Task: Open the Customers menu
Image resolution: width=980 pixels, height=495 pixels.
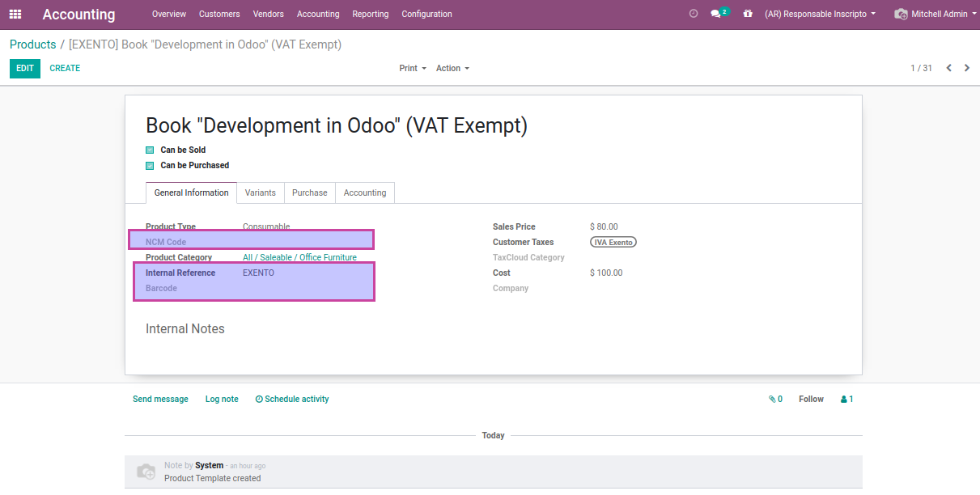Action: [x=219, y=14]
